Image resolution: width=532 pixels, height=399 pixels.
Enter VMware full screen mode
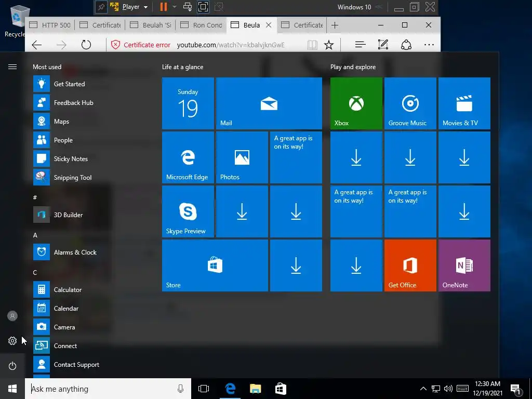[203, 7]
